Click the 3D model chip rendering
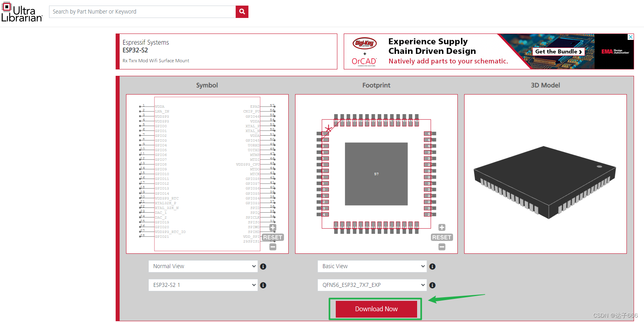The height and width of the screenshot is (322, 644). click(545, 182)
